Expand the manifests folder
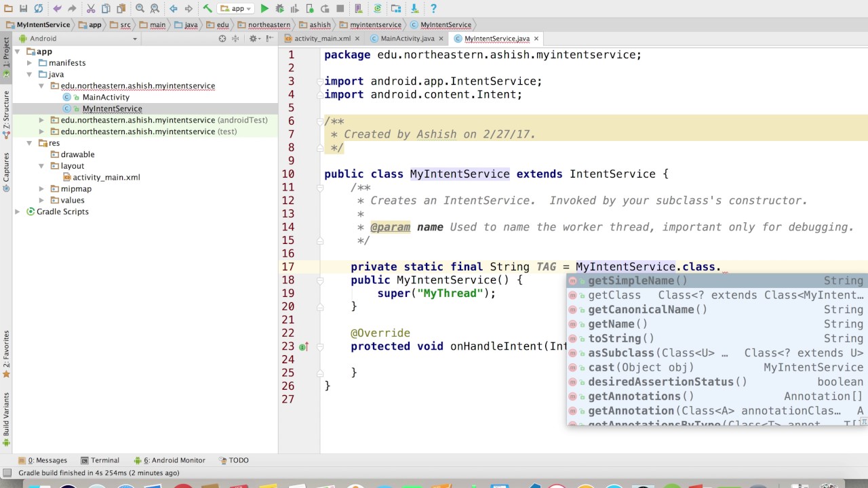Viewport: 868px width, 488px height. tap(31, 63)
